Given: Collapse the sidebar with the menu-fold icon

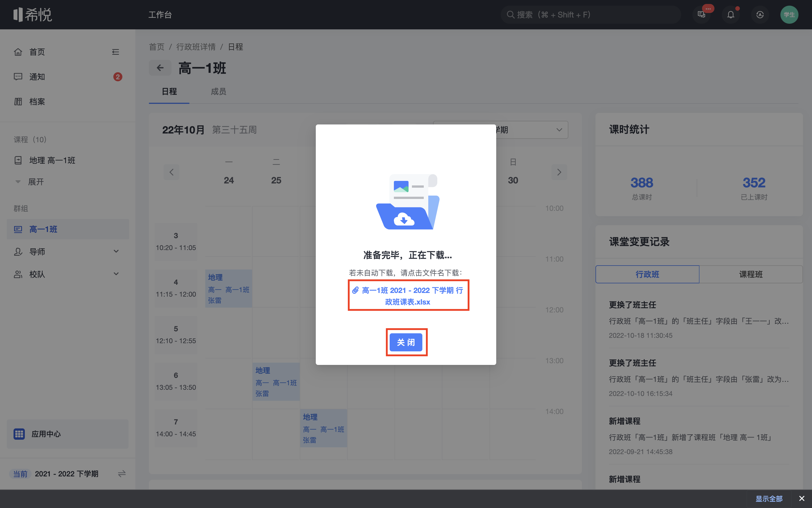Looking at the screenshot, I should pyautogui.click(x=115, y=52).
